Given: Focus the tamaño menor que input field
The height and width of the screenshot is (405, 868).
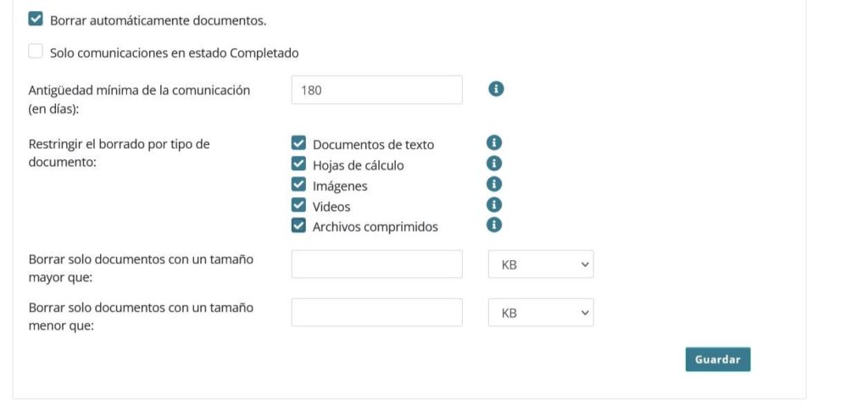Looking at the screenshot, I should click(x=376, y=313).
